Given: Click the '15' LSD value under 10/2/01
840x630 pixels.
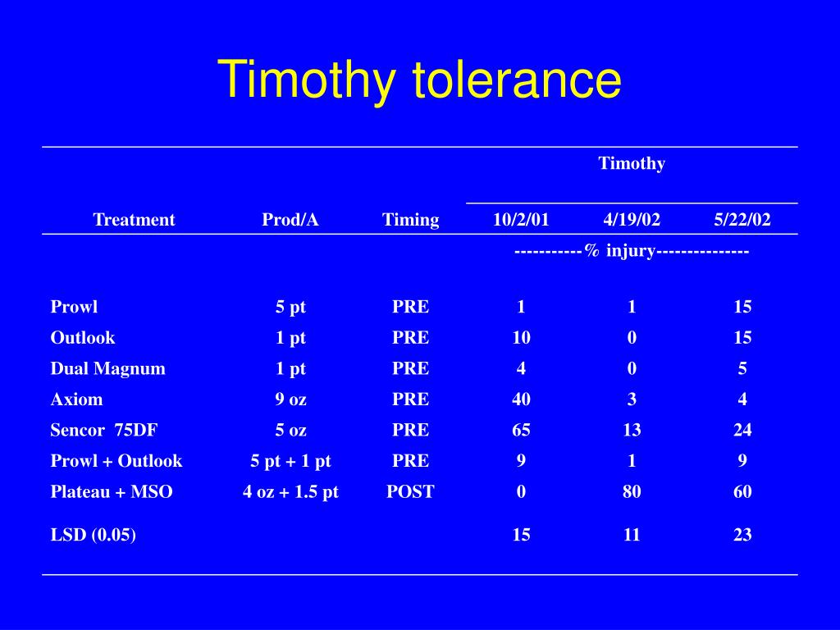Looking at the screenshot, I should 521,535.
